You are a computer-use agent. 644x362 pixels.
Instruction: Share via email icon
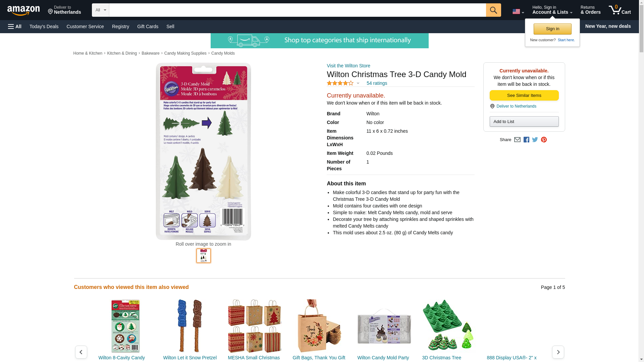[x=517, y=140]
